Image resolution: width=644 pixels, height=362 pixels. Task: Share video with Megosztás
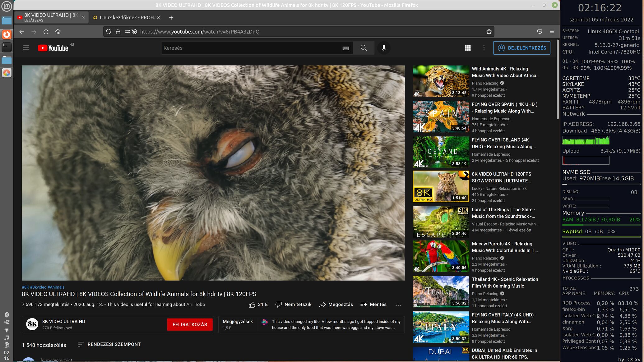pos(336,305)
